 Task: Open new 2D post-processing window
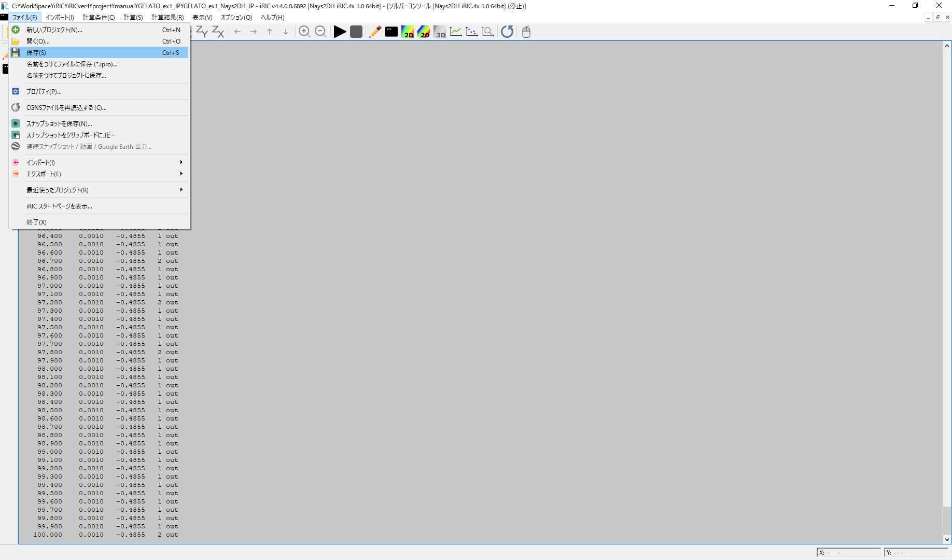[408, 32]
